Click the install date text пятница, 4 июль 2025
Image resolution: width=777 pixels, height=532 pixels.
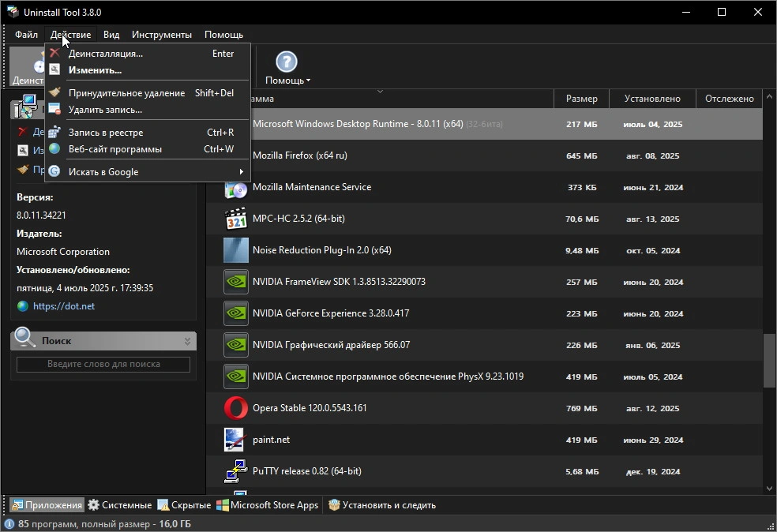84,288
